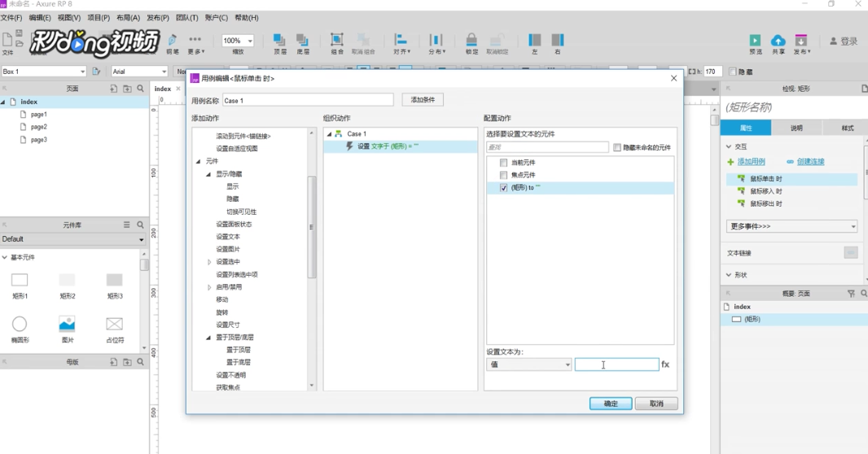
Task: Click the Lock (锁定) toolbar icon
Action: point(471,40)
